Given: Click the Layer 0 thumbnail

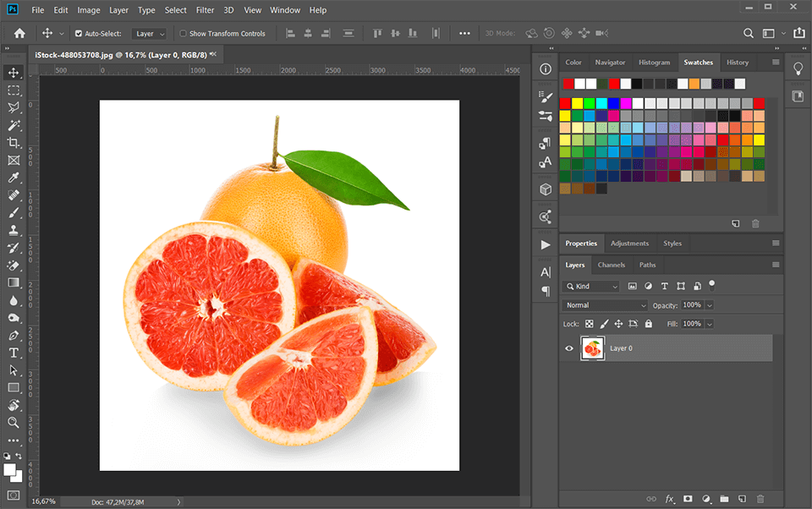Looking at the screenshot, I should point(592,348).
